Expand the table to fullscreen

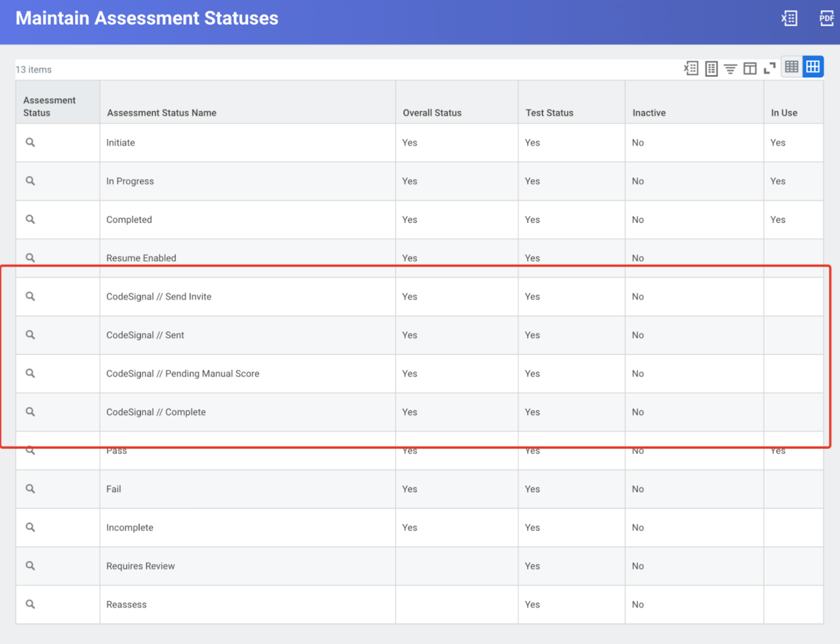[x=770, y=68]
